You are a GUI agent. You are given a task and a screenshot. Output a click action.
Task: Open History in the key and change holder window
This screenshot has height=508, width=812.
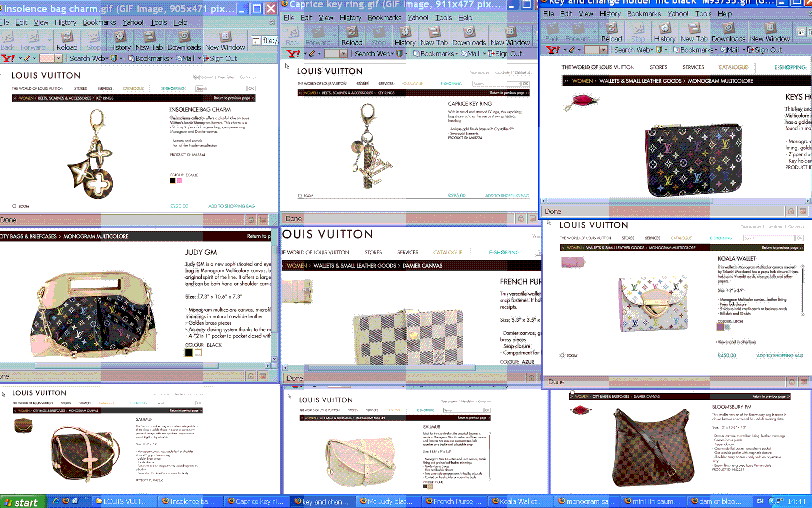coord(664,32)
